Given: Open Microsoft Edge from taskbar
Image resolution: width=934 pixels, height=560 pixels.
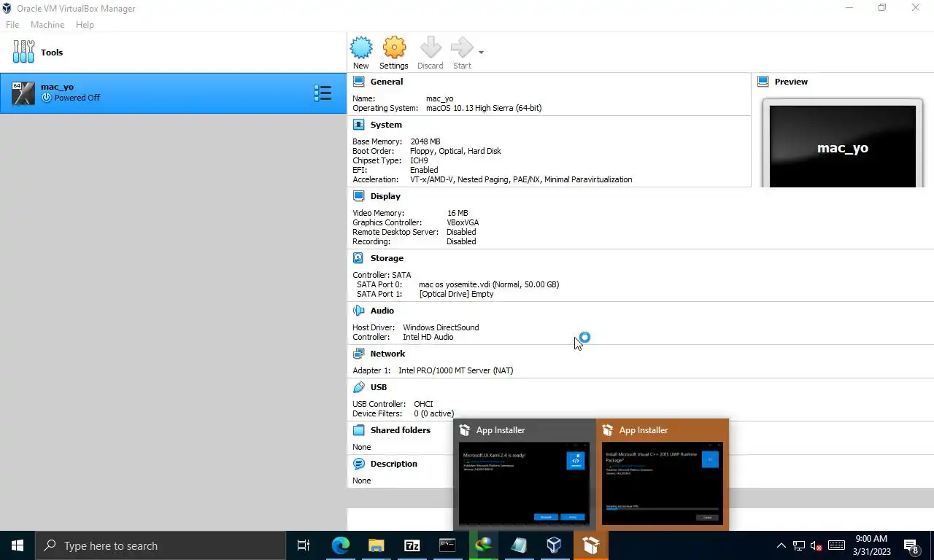Looking at the screenshot, I should 340,545.
